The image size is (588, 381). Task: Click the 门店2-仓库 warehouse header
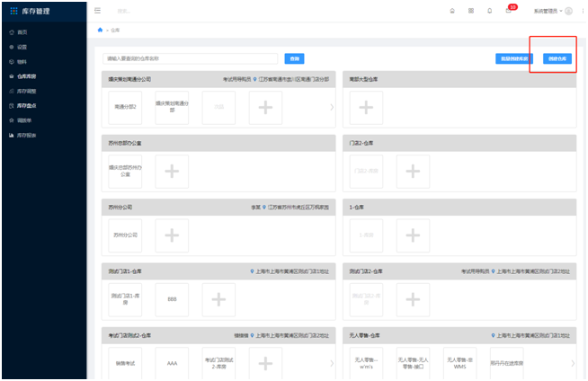coord(459,143)
